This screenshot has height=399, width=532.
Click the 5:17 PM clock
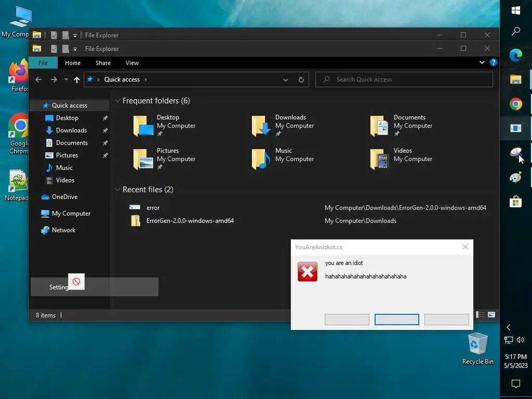pyautogui.click(x=516, y=356)
